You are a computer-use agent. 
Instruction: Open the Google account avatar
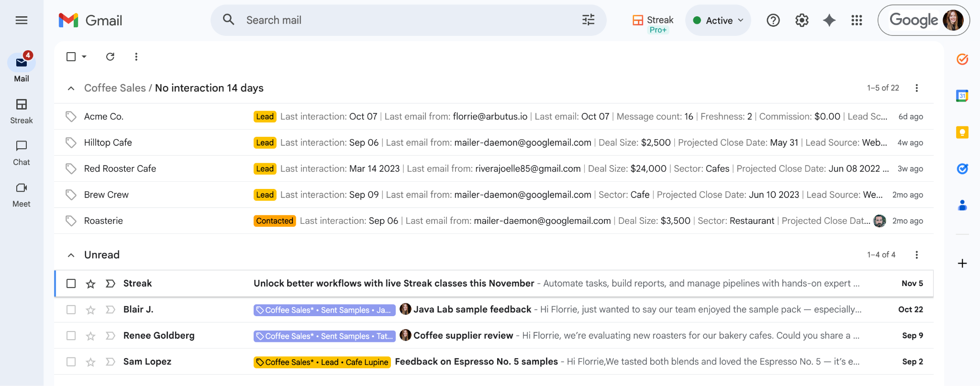pos(953,20)
